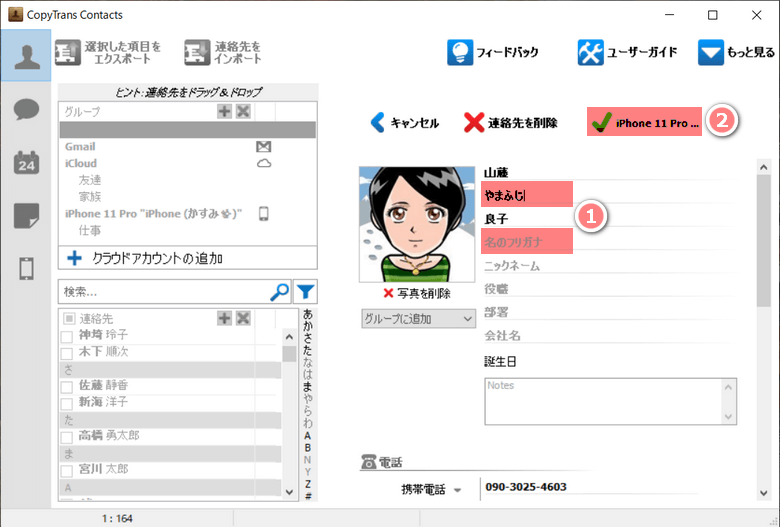This screenshot has height=527, width=780.
Task: Jump to ま in index bar
Action: pyautogui.click(x=308, y=387)
